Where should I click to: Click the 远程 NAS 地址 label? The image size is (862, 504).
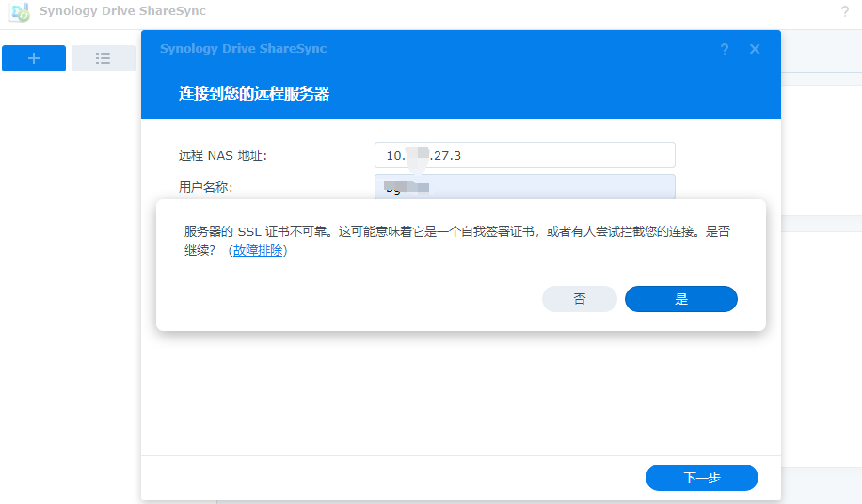coord(223,155)
